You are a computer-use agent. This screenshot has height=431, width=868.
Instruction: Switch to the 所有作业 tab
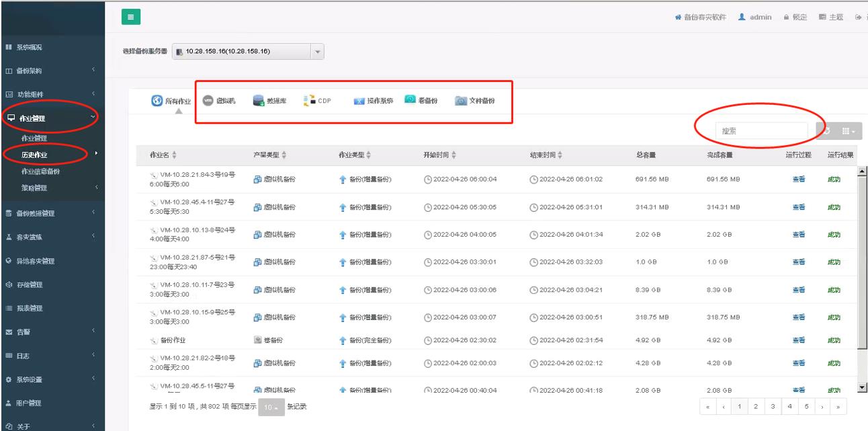pos(172,101)
